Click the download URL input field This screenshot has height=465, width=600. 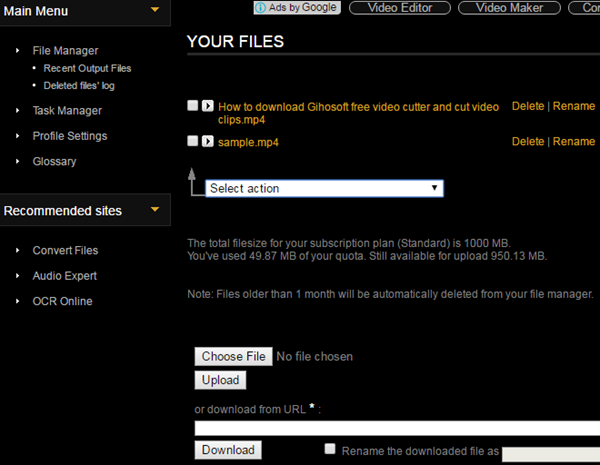[397, 428]
